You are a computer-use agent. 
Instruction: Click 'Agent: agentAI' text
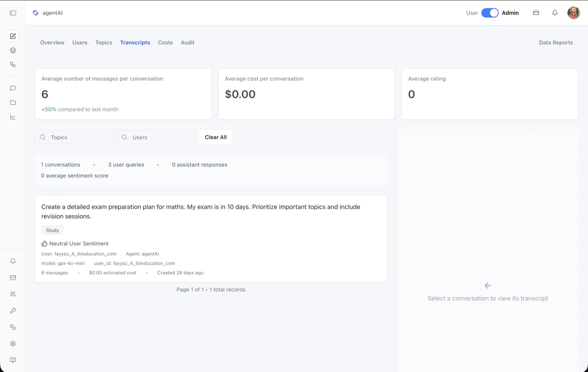pos(142,254)
